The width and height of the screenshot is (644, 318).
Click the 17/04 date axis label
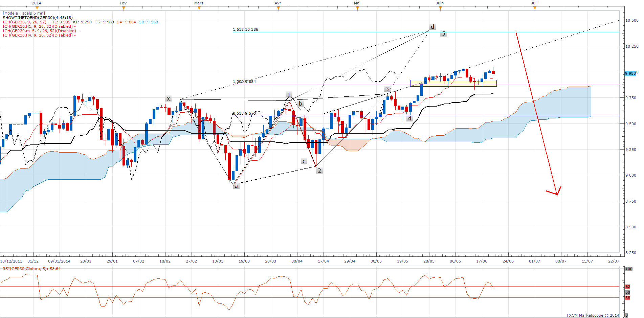click(324, 261)
